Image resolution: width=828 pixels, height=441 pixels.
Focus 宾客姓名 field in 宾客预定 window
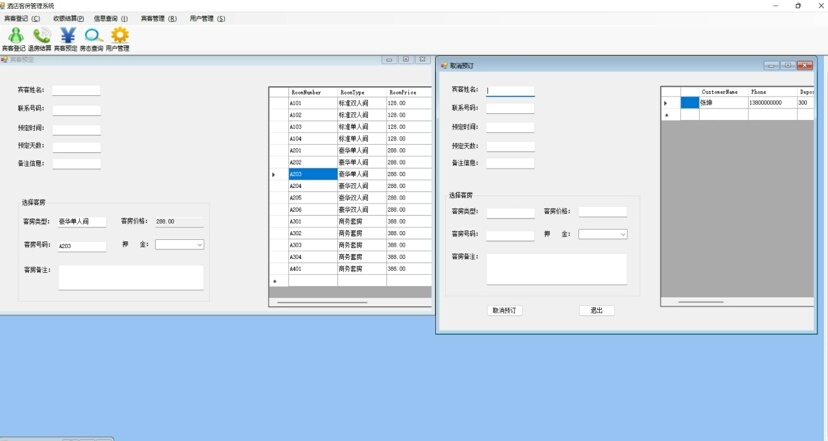pyautogui.click(x=76, y=90)
